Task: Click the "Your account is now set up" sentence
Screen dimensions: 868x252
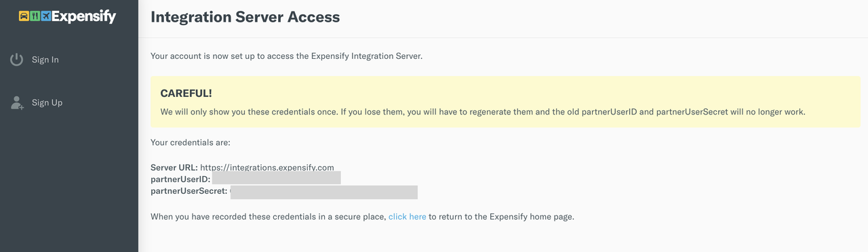Action: click(286, 56)
